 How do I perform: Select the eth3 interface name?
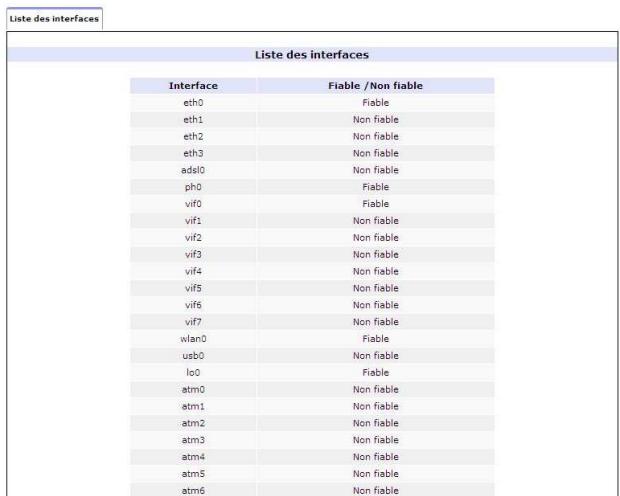[x=194, y=153]
